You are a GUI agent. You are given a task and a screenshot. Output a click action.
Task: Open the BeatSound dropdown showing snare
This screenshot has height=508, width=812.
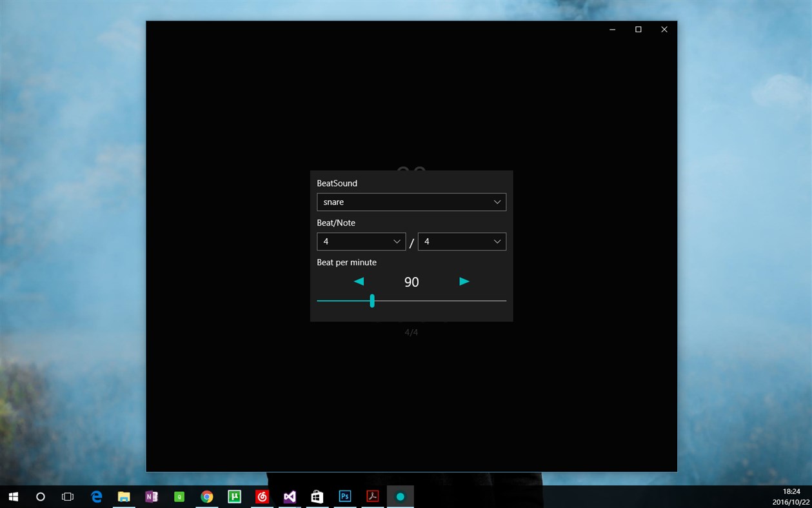[x=411, y=201]
